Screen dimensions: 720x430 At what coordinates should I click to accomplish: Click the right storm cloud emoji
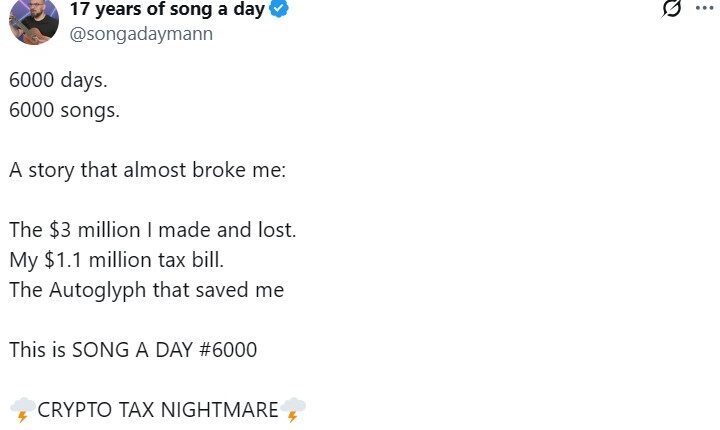pyautogui.click(x=293, y=410)
